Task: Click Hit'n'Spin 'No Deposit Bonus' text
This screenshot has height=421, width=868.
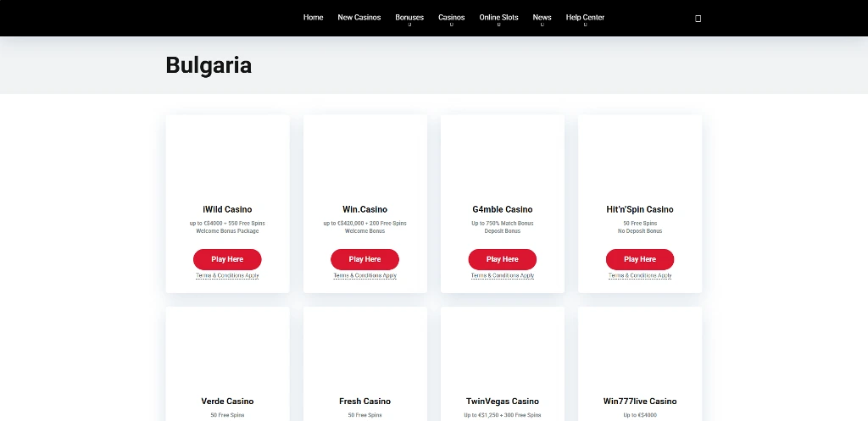Action: pos(640,231)
